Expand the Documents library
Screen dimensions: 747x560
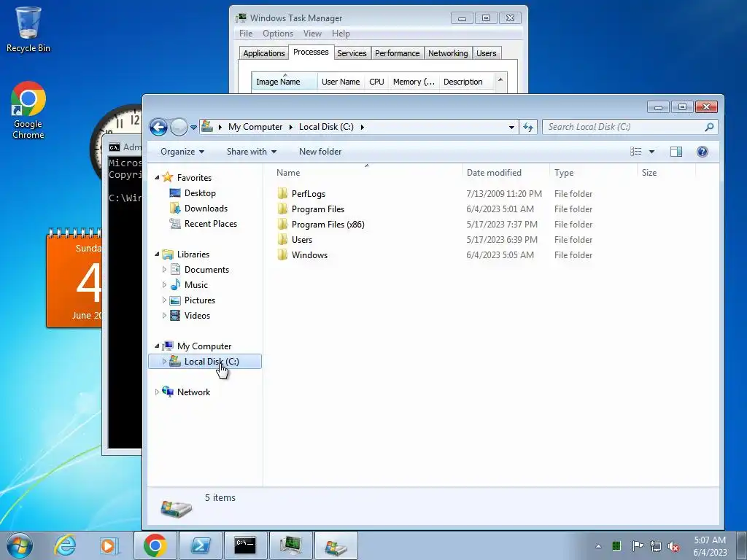point(164,270)
